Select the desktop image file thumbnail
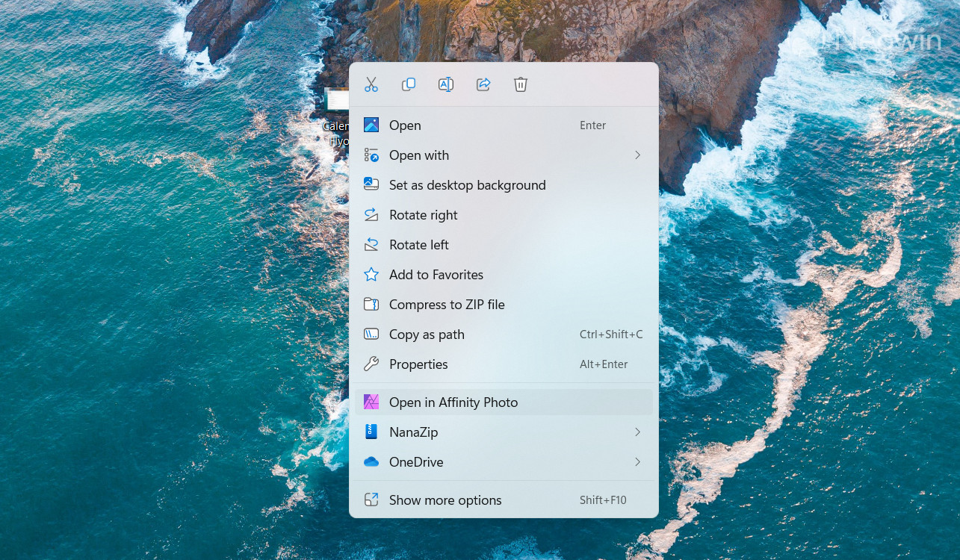 point(337,99)
